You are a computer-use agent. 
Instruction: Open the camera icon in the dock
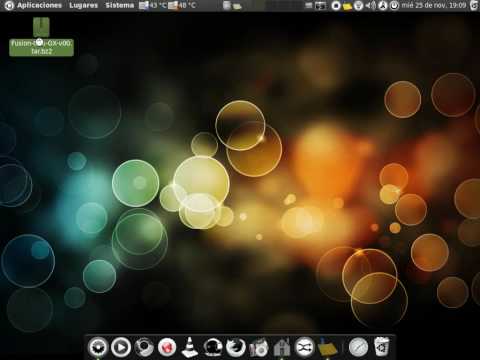click(259, 347)
